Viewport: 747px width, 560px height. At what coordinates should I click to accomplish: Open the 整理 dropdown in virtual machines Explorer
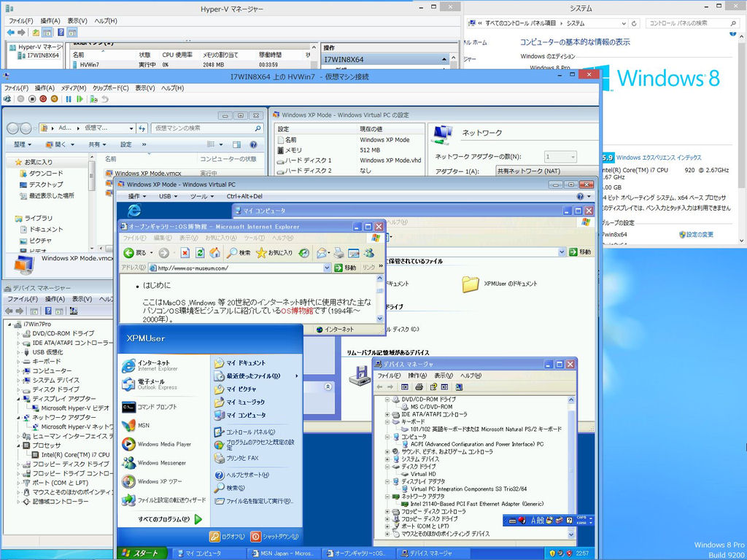pyautogui.click(x=23, y=144)
